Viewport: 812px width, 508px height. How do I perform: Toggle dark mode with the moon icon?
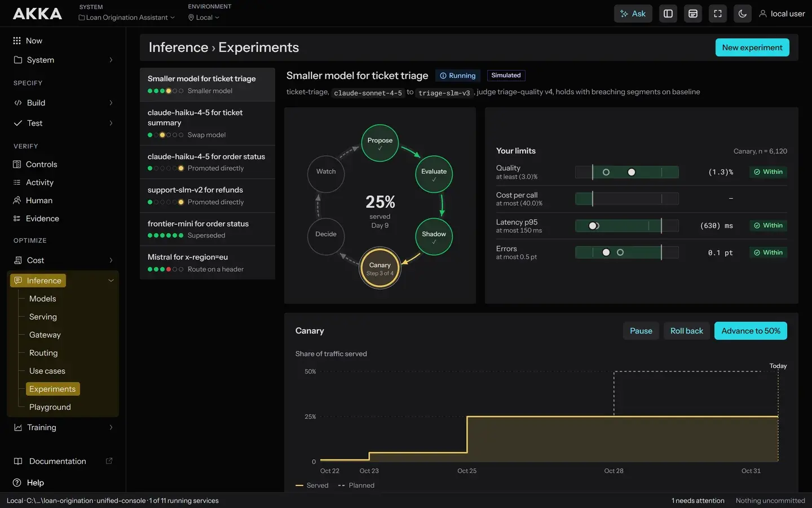tap(743, 14)
